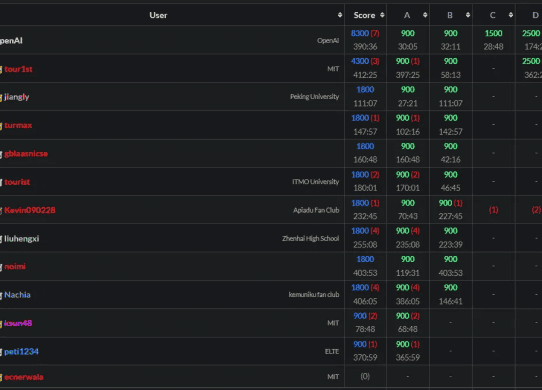Sort by problem B column arrows

[x=468, y=15]
